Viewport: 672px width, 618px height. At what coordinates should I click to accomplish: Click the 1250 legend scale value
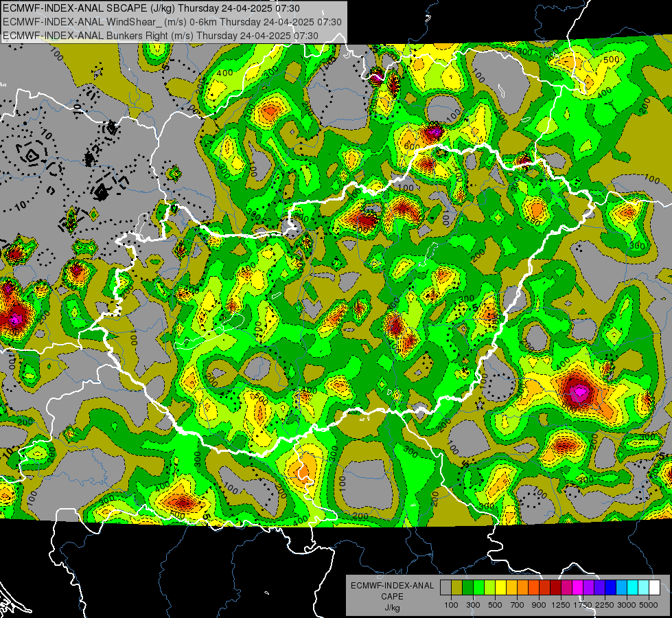[561, 605]
